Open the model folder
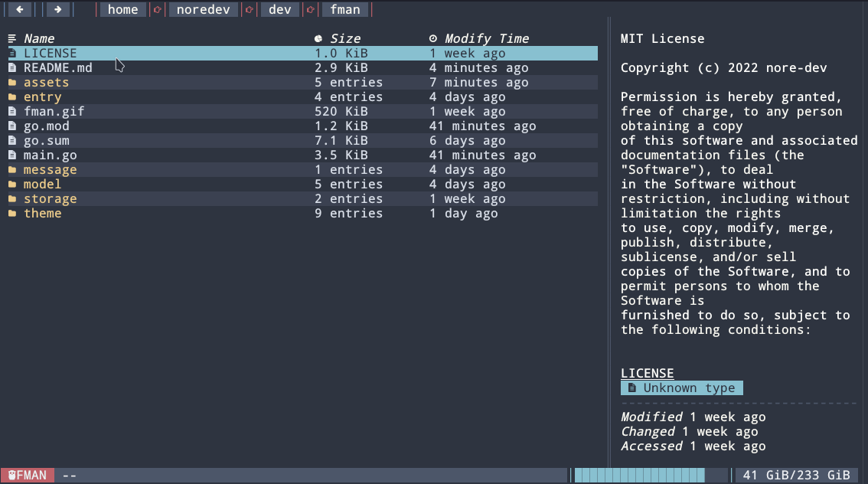The height and width of the screenshot is (484, 868). coord(42,185)
